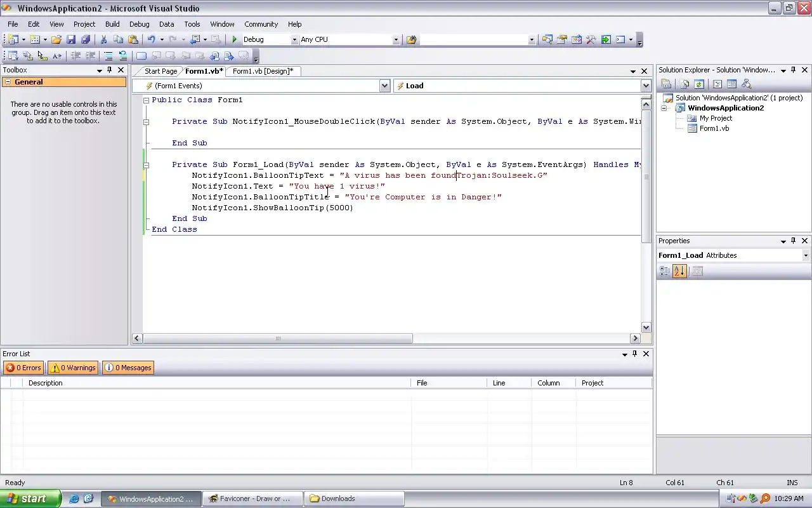
Task: Increase line indent in text editor toolbar
Action: [x=90, y=56]
